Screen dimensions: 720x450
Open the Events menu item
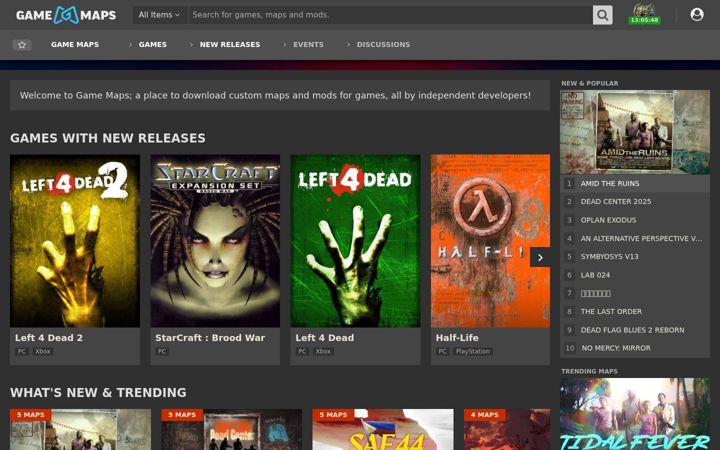pyautogui.click(x=308, y=45)
